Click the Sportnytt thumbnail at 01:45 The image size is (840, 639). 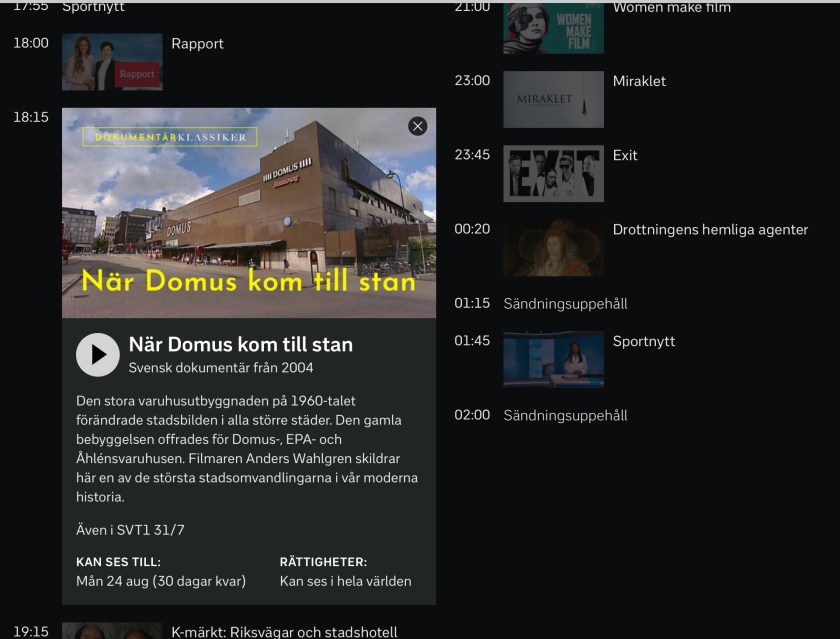coord(553,359)
